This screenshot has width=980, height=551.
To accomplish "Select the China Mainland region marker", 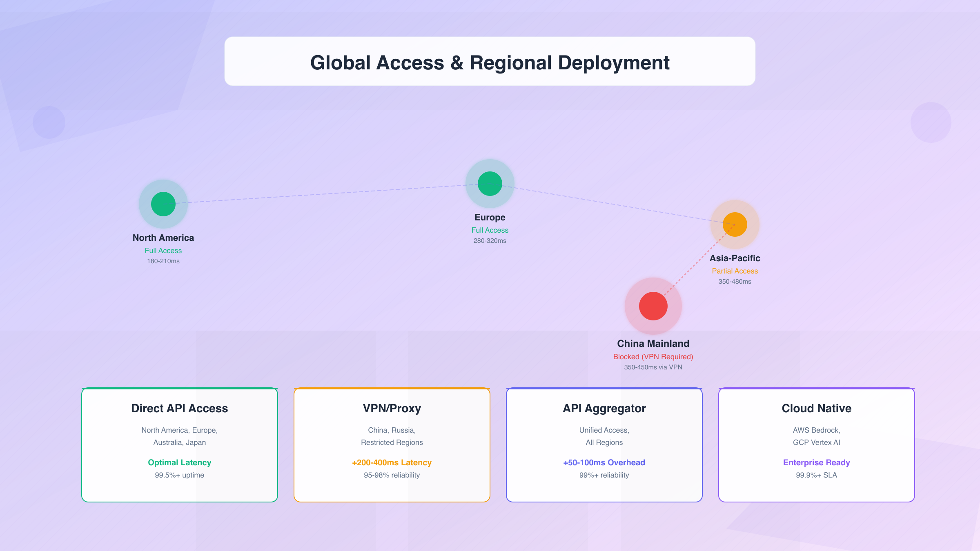I will point(653,306).
